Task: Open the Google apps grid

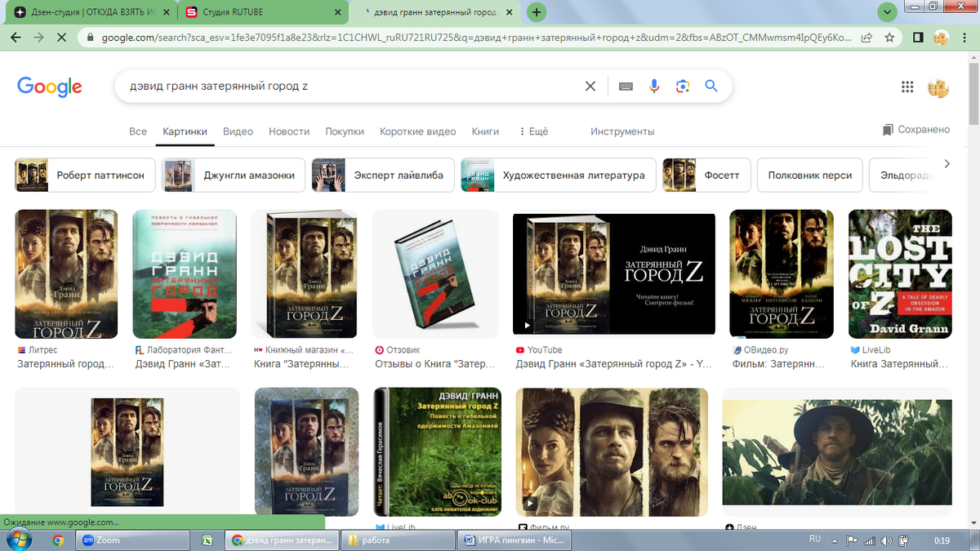Action: pyautogui.click(x=907, y=87)
